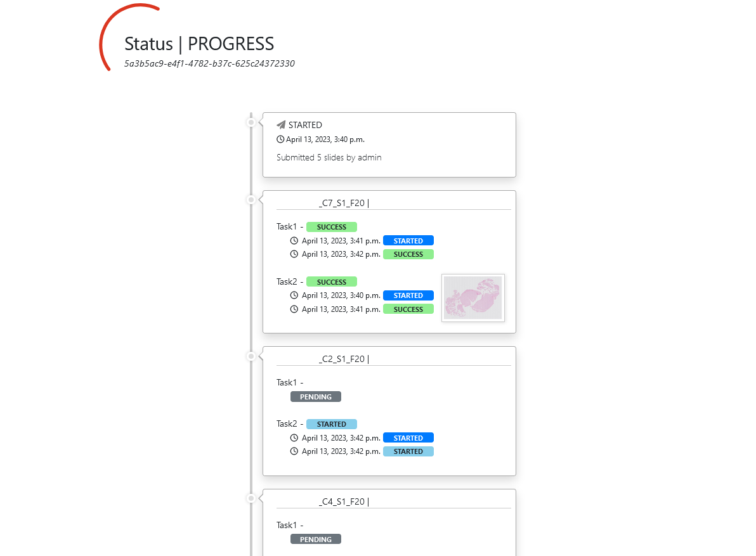The image size is (756, 556).
Task: Select the _C4_S1_F20 slide title
Action: point(342,501)
